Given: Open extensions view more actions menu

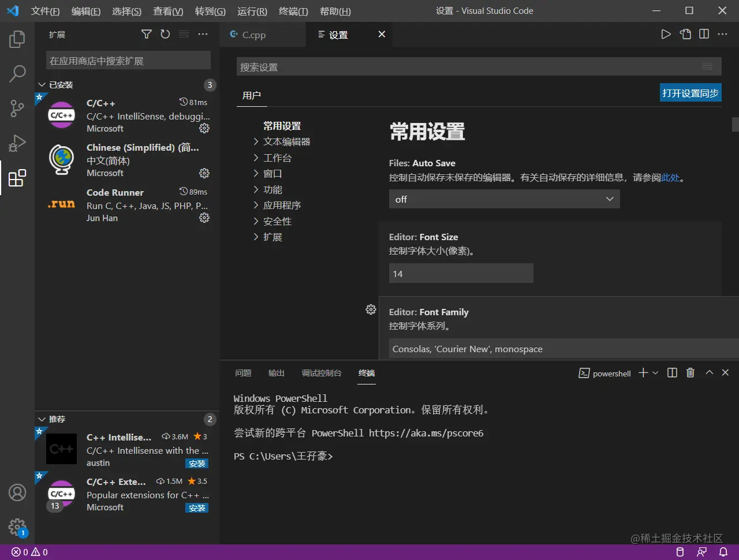Looking at the screenshot, I should point(203,35).
